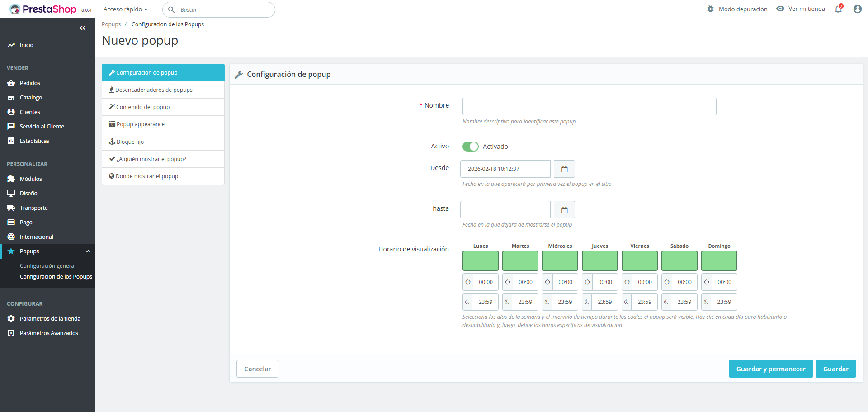868x412 pixels.
Task: Click the Guardar button
Action: point(836,369)
